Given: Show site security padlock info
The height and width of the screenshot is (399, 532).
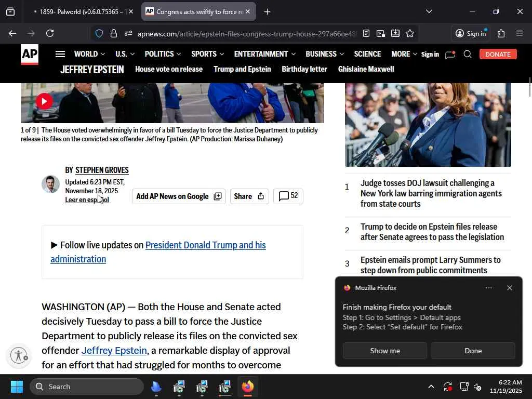Looking at the screenshot, I should coord(114,34).
